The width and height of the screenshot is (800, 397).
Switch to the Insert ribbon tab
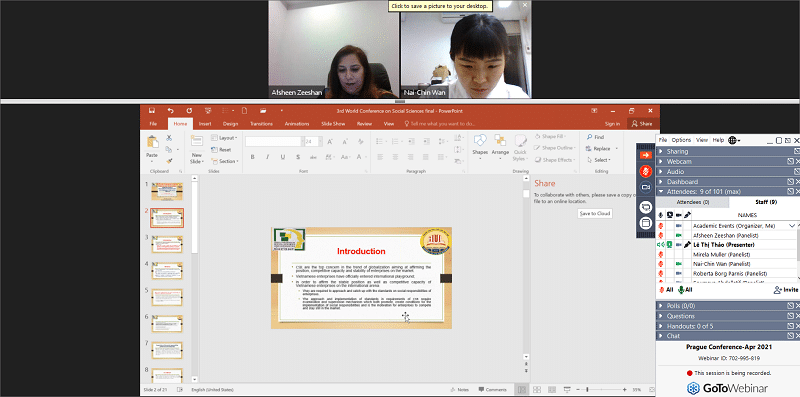205,123
